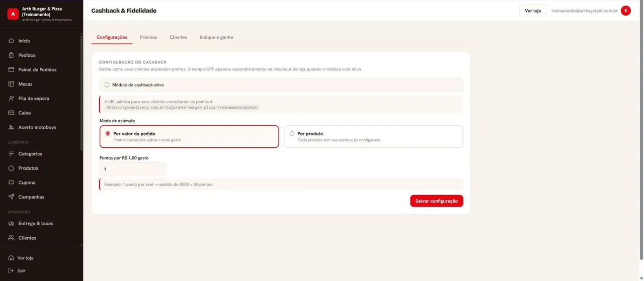Click the Entrega & taxas truck icon
Screen dimensions: 644x281
[11, 223]
